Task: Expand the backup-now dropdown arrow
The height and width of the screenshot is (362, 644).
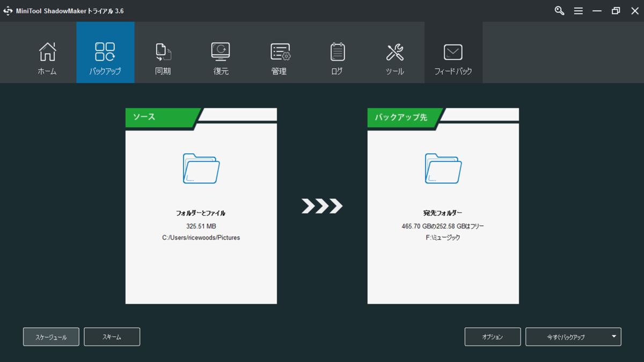Action: click(614, 337)
